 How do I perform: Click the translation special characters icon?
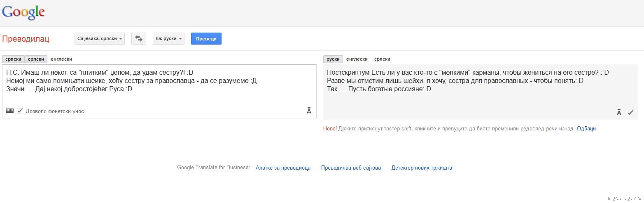click(619, 112)
